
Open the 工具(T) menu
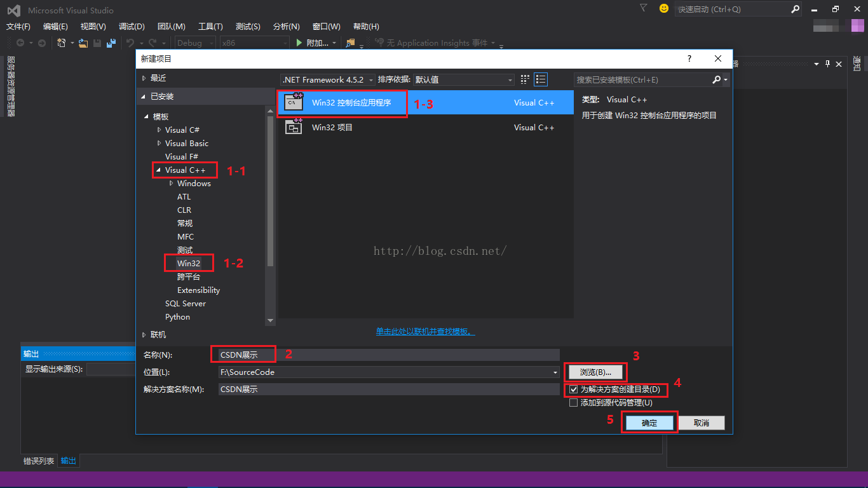[x=210, y=26]
